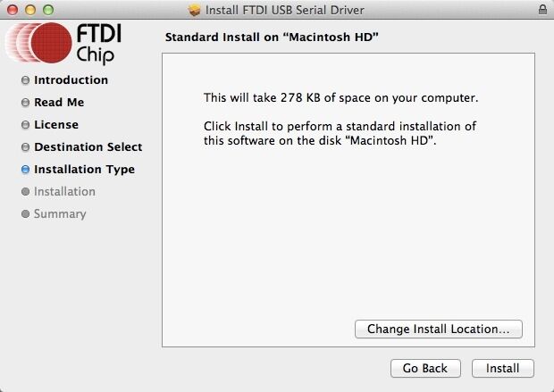The height and width of the screenshot is (392, 554).
Task: Close the installer window
Action: [12, 10]
